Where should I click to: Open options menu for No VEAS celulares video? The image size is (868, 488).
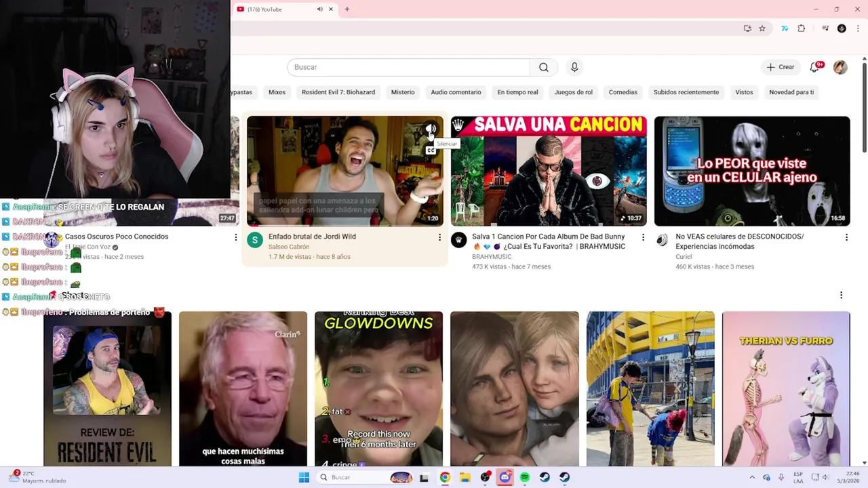pos(846,237)
